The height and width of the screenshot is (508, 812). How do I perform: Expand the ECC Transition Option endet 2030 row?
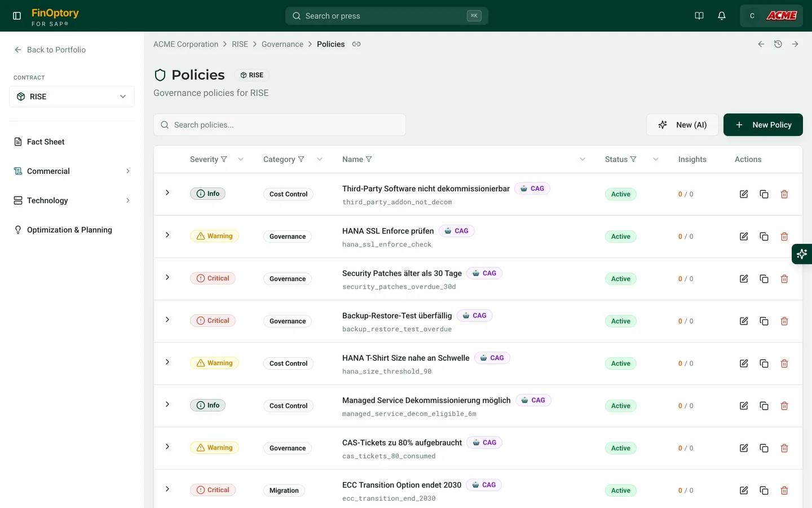[x=167, y=490]
